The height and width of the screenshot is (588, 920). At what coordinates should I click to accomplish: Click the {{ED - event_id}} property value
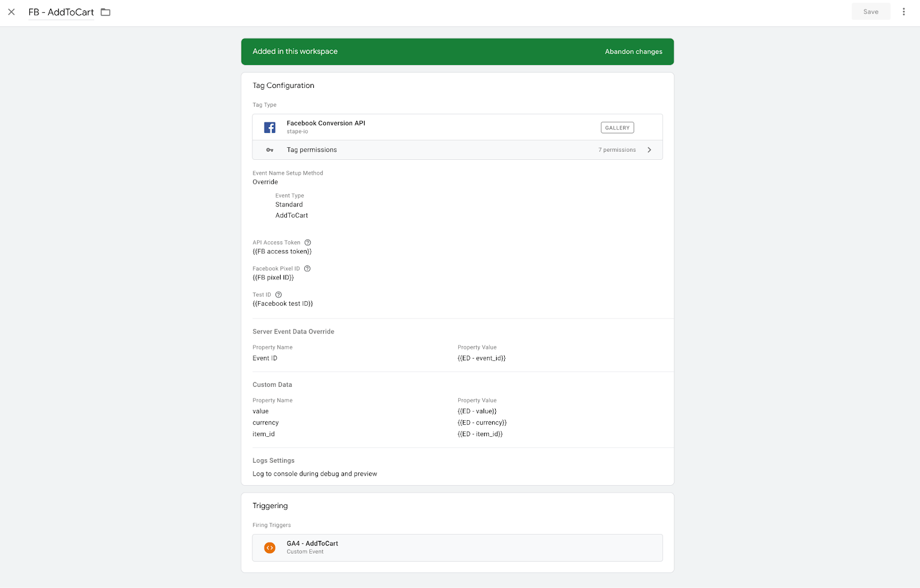pyautogui.click(x=481, y=358)
